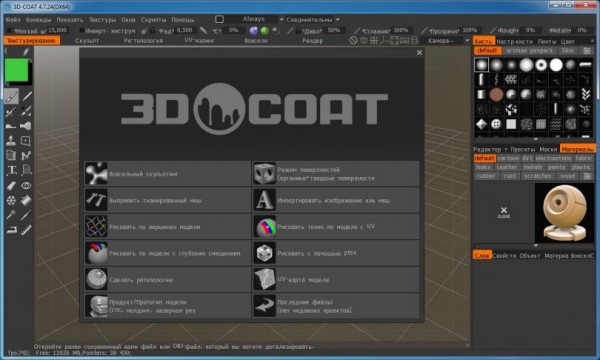This screenshot has width=600, height=360.
Task: Open Последние файлы recent files
Action: 336,306
